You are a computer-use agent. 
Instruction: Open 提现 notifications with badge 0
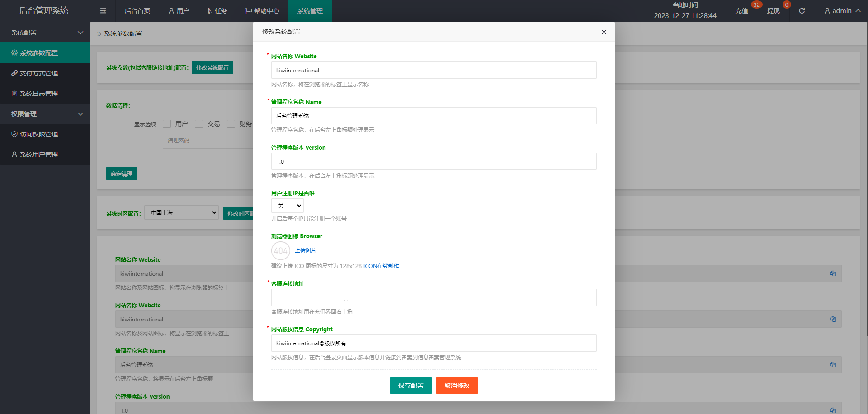coord(773,11)
